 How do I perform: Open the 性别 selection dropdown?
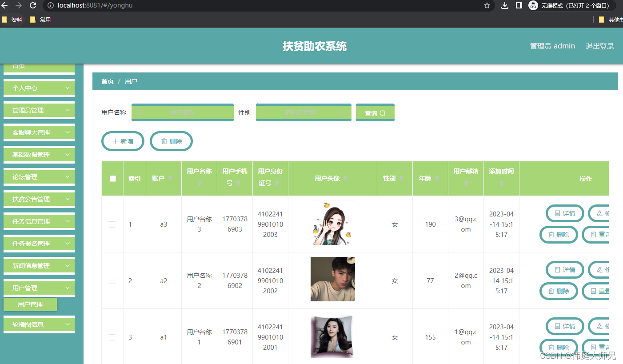304,112
